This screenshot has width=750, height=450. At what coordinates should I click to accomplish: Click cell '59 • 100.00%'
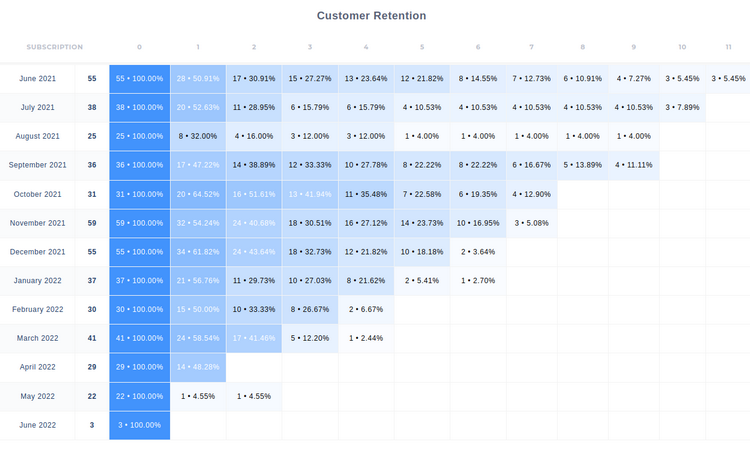coord(140,223)
